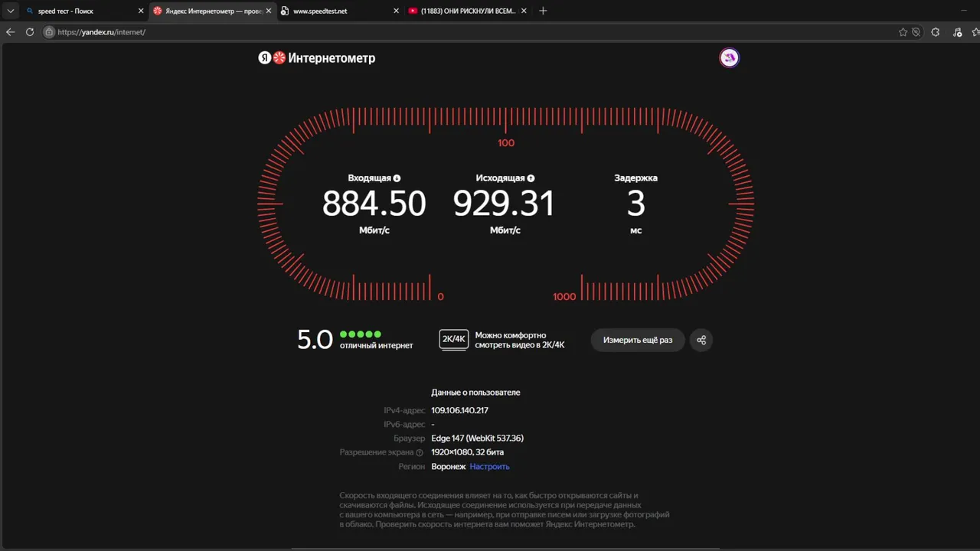The height and width of the screenshot is (551, 980).
Task: Show info tooltip next to Исходящая
Action: coord(531,178)
